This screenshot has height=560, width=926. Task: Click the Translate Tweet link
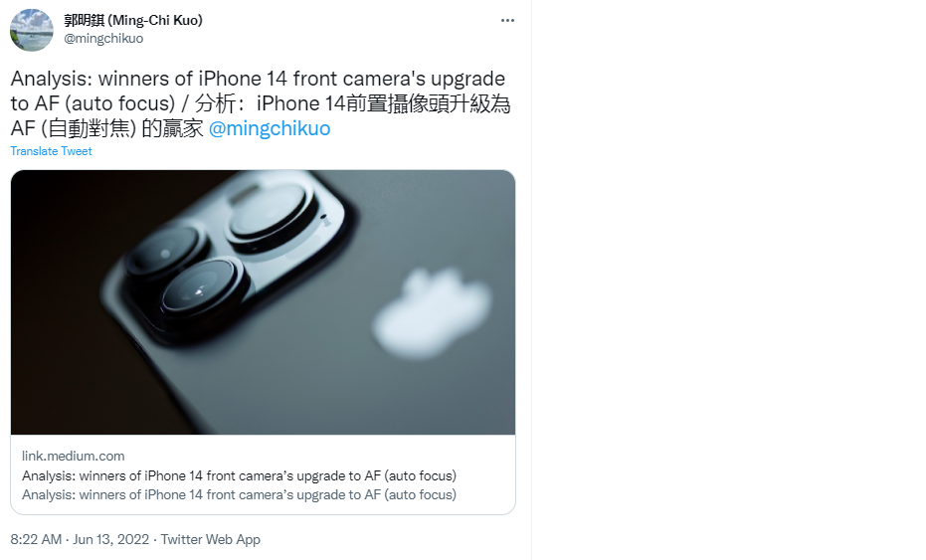point(52,151)
